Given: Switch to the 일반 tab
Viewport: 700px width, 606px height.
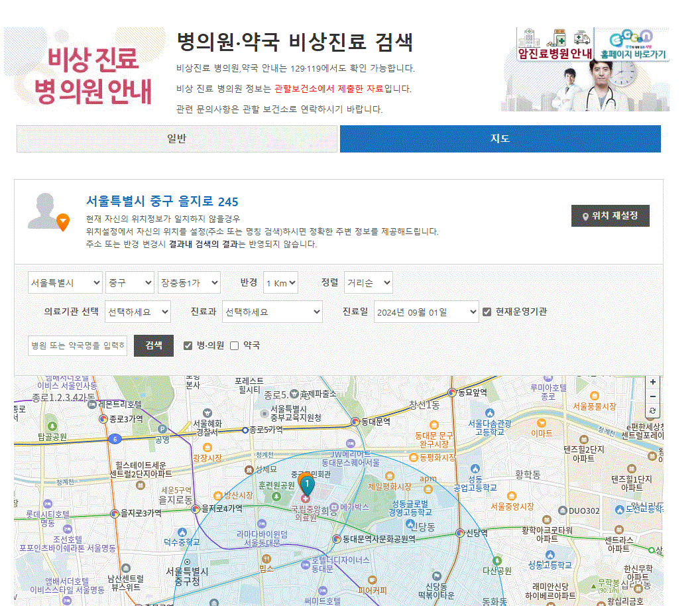Looking at the screenshot, I should pos(177,139).
